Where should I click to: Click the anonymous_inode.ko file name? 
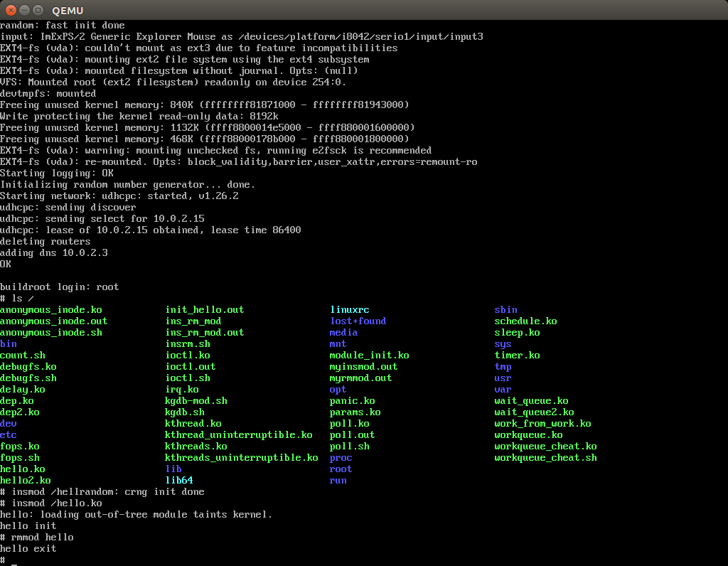click(x=51, y=310)
